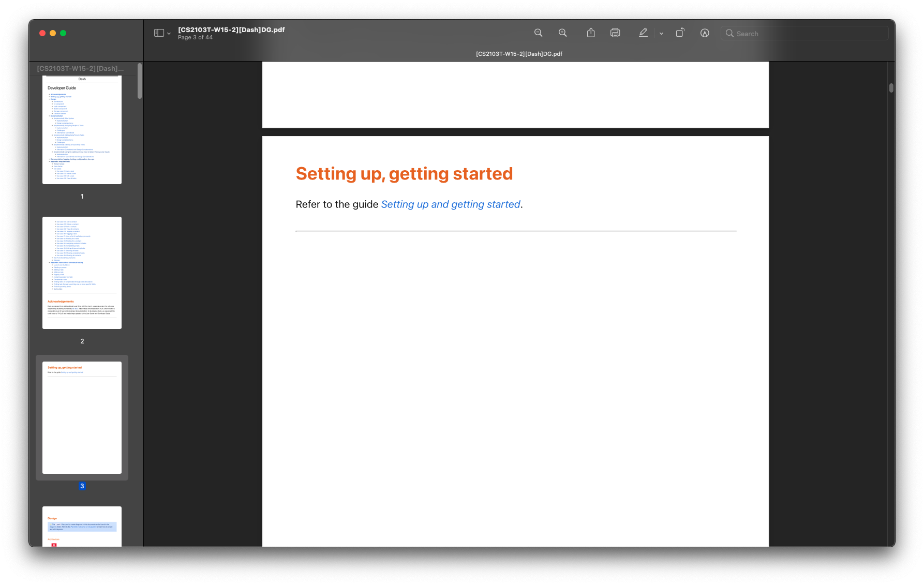
Task: Enter full screen with the green button
Action: point(63,33)
